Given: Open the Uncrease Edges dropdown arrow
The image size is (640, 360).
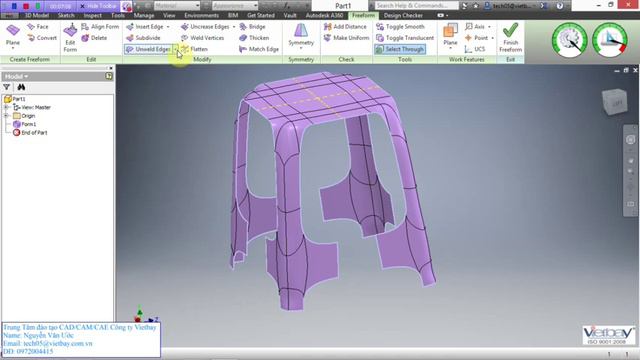Looking at the screenshot, I should (234, 27).
